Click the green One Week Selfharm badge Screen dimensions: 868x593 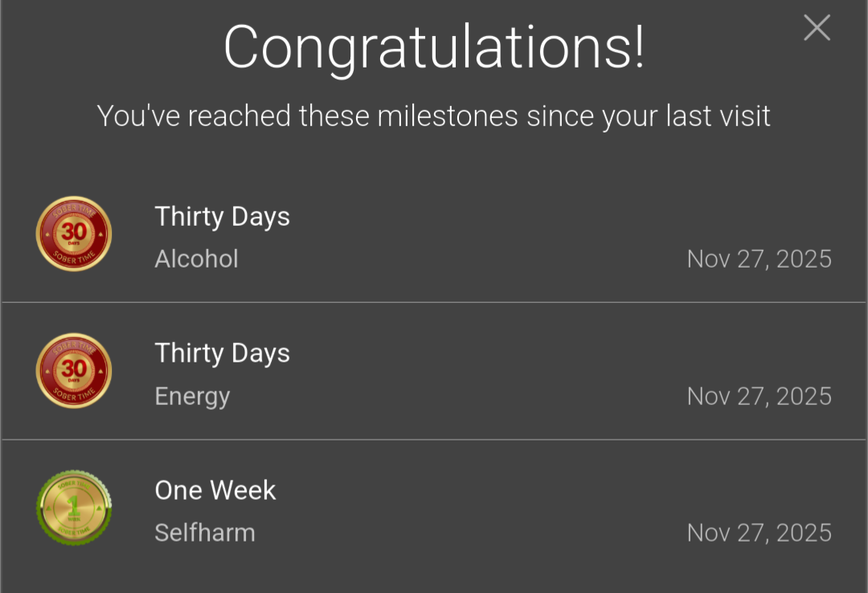click(74, 507)
